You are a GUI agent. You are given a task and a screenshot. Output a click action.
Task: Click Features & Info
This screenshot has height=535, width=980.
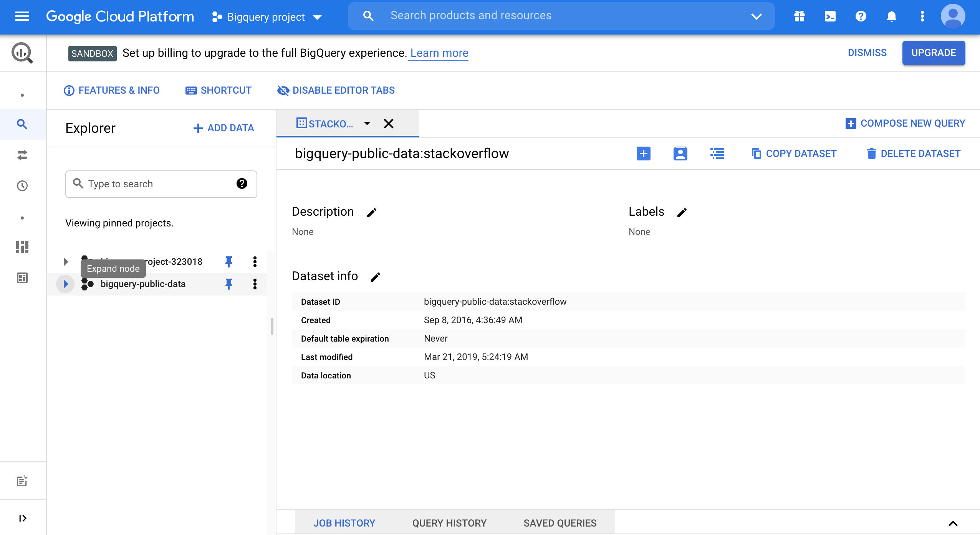(x=111, y=91)
